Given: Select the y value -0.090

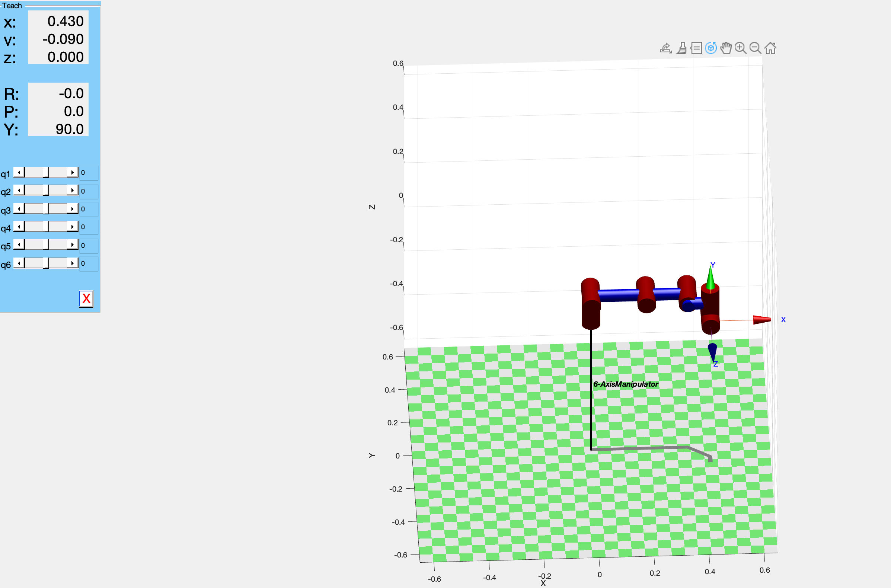Looking at the screenshot, I should pyautogui.click(x=63, y=39).
